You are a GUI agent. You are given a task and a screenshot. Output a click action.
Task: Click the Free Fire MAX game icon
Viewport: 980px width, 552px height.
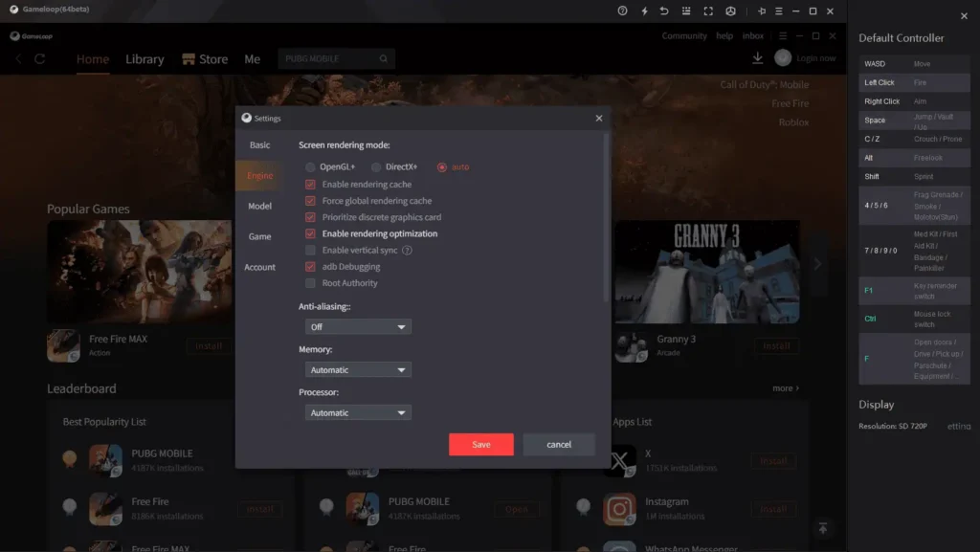pos(63,345)
